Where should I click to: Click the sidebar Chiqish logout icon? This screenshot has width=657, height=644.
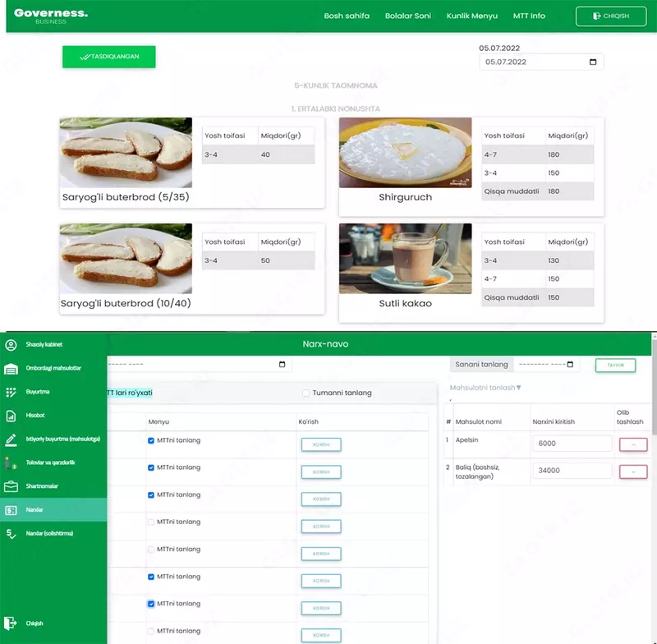tap(11, 623)
